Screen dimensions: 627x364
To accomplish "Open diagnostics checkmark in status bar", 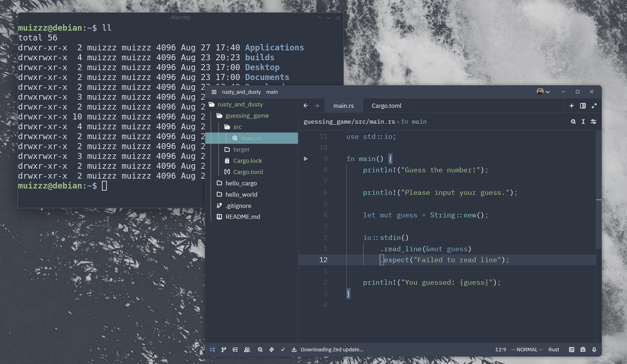I will 283,350.
